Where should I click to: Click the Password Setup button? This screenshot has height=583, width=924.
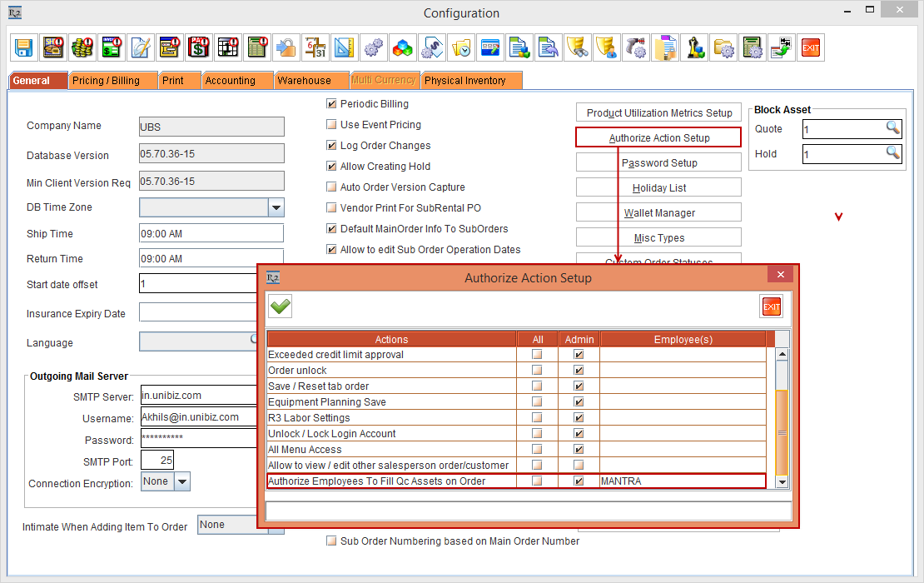pos(658,163)
